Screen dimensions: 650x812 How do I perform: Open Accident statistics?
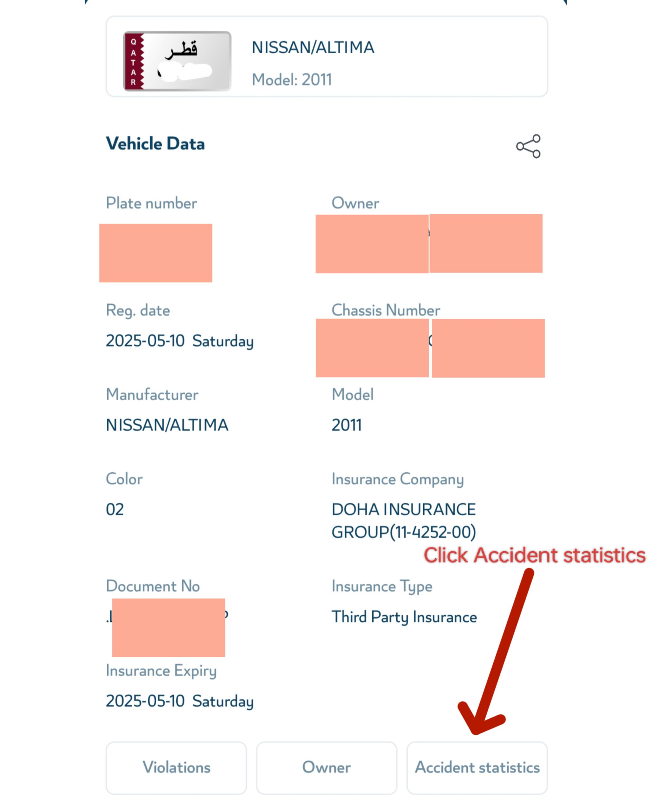click(x=477, y=768)
